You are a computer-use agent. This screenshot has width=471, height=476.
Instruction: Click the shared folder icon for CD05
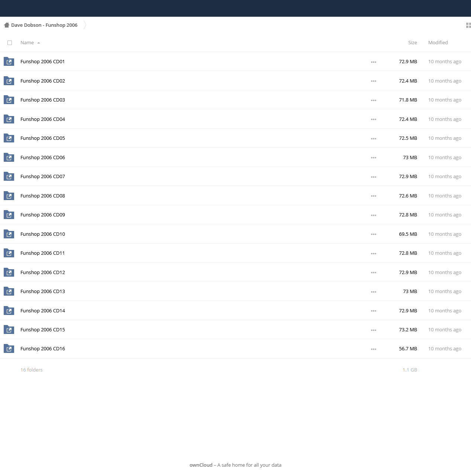[9, 138]
